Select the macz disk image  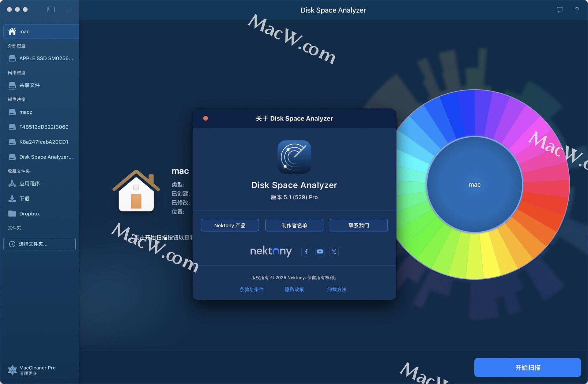pyautogui.click(x=41, y=112)
